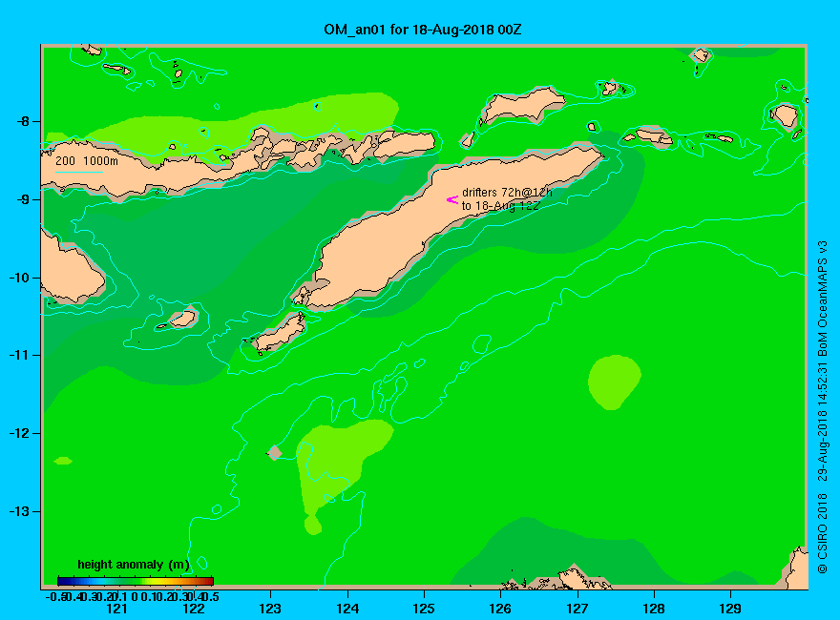
Task: Click the magenta drifter arrow marker
Action: [x=452, y=199]
